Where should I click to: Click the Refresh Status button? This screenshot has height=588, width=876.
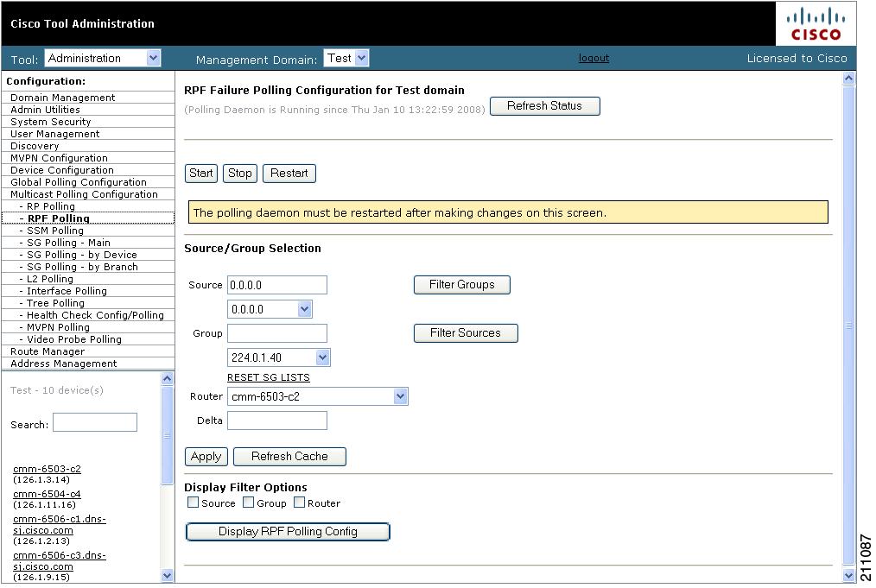tap(544, 106)
